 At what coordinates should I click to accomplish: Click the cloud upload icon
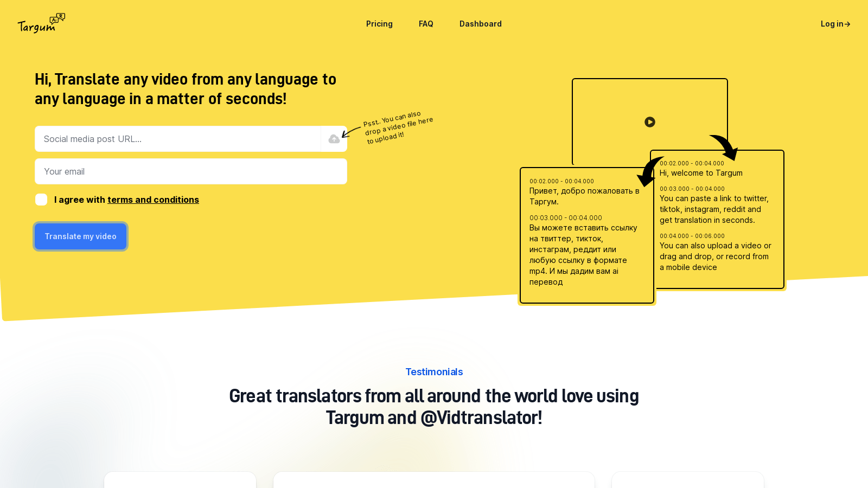[x=334, y=139]
